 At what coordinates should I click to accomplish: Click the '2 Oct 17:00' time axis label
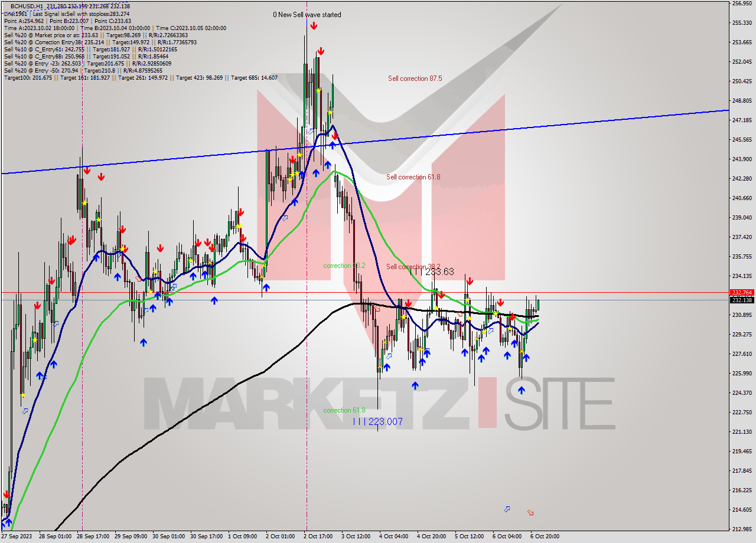317,537
